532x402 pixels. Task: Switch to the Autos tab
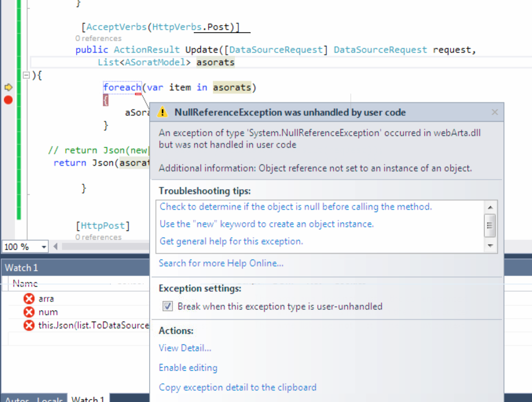[17, 399]
